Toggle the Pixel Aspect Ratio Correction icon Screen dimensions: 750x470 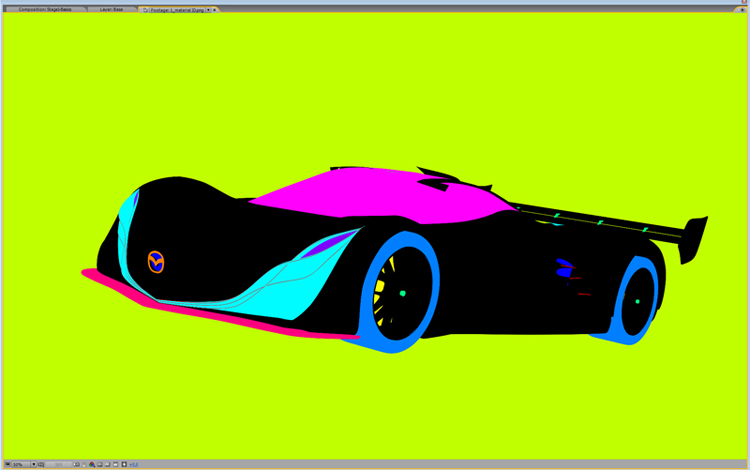pyautogui.click(x=115, y=464)
